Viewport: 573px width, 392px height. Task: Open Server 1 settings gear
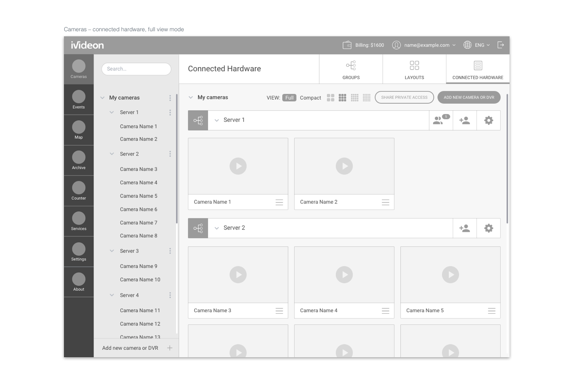(x=488, y=120)
